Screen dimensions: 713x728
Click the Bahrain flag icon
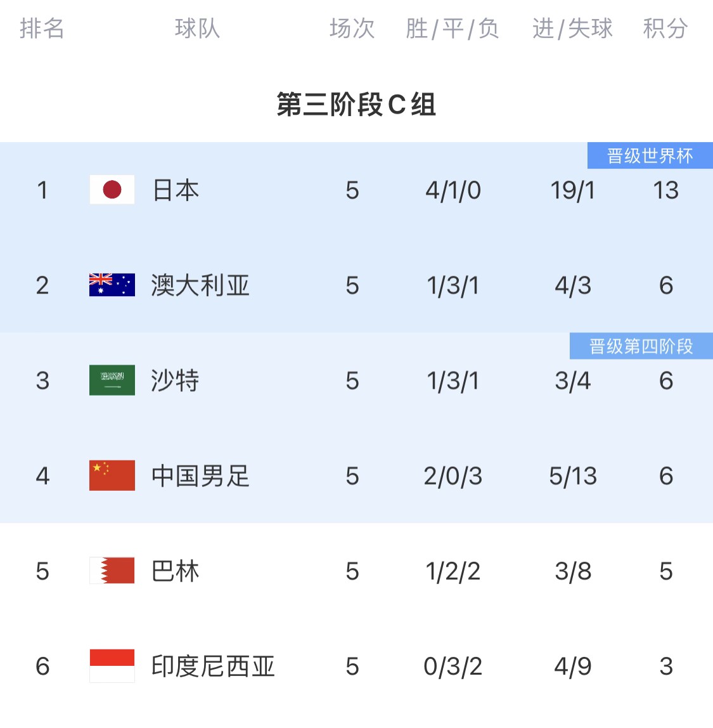click(x=112, y=571)
